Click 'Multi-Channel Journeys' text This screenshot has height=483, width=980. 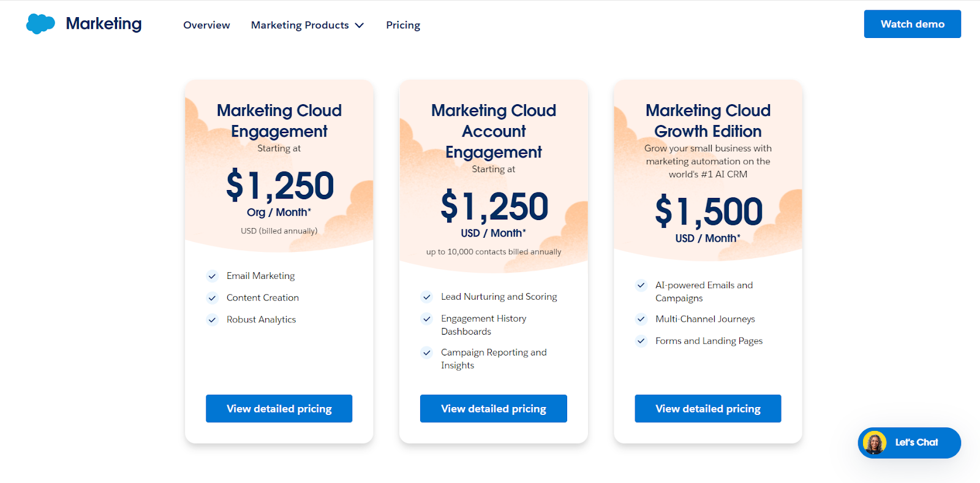tap(705, 319)
